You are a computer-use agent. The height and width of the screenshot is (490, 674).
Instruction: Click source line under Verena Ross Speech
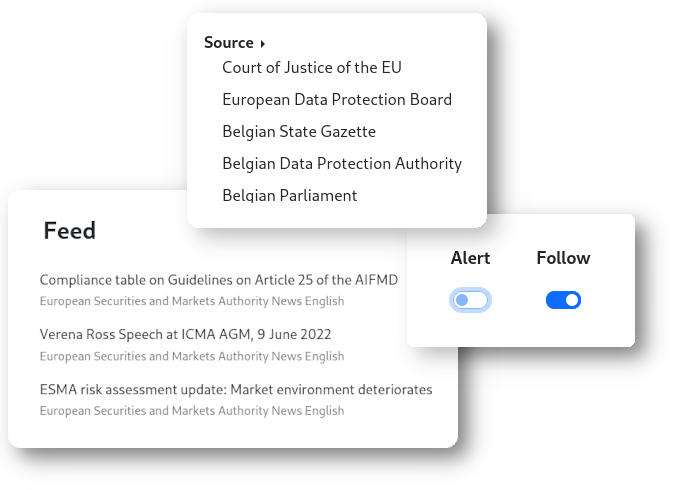(x=192, y=356)
